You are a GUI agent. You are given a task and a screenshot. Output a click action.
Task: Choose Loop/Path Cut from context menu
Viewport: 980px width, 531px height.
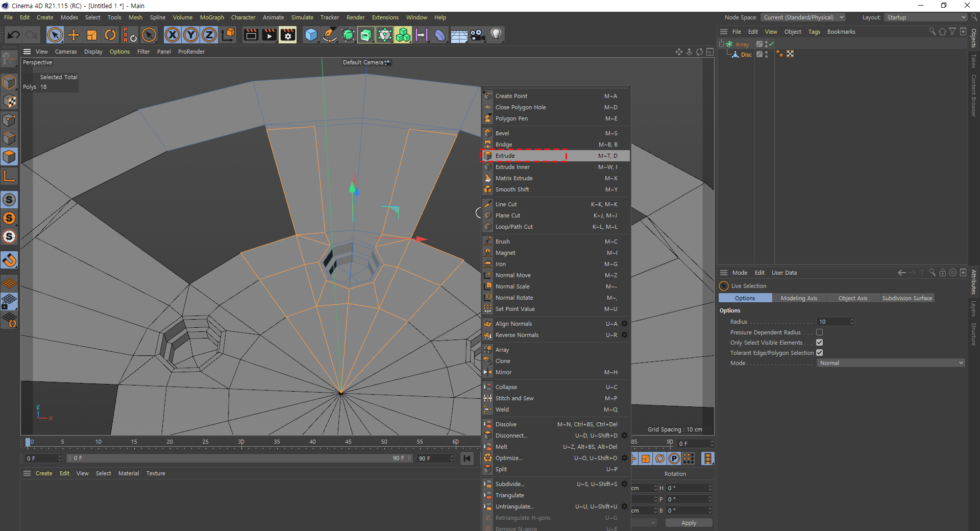(x=556, y=227)
